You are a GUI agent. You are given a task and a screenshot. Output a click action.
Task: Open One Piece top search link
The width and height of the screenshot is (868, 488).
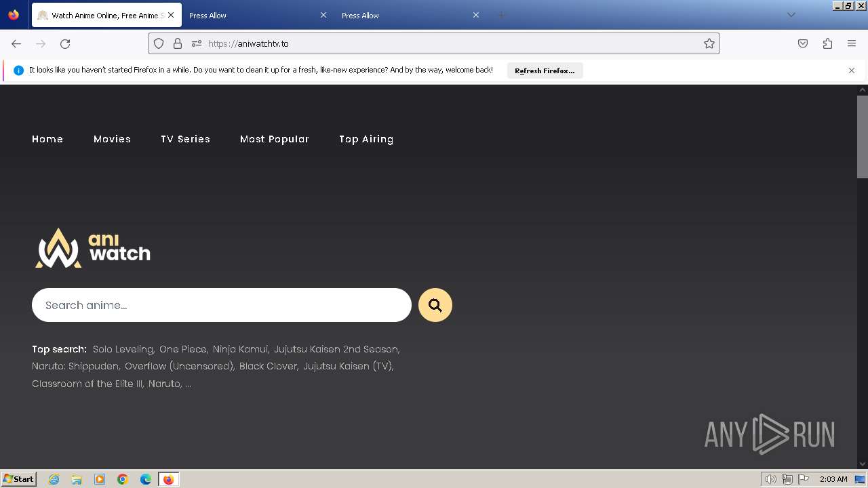[183, 349]
